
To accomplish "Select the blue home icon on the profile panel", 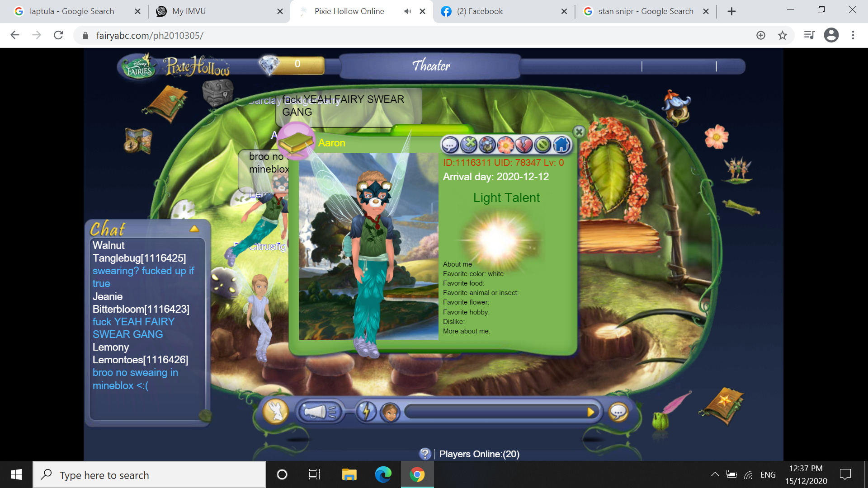I will tap(561, 145).
